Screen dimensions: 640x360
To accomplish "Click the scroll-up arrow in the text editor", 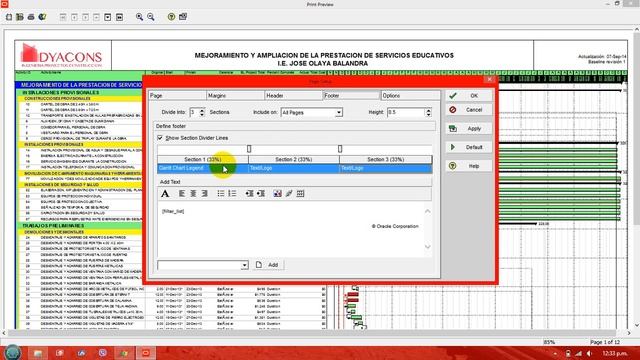I will (x=428, y=211).
